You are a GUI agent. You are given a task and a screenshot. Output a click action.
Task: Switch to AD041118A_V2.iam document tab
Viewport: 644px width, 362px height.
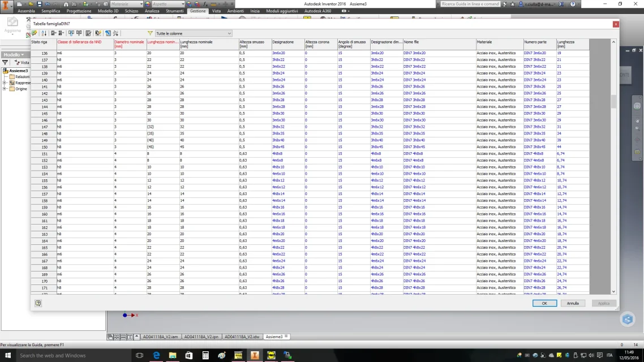160,337
